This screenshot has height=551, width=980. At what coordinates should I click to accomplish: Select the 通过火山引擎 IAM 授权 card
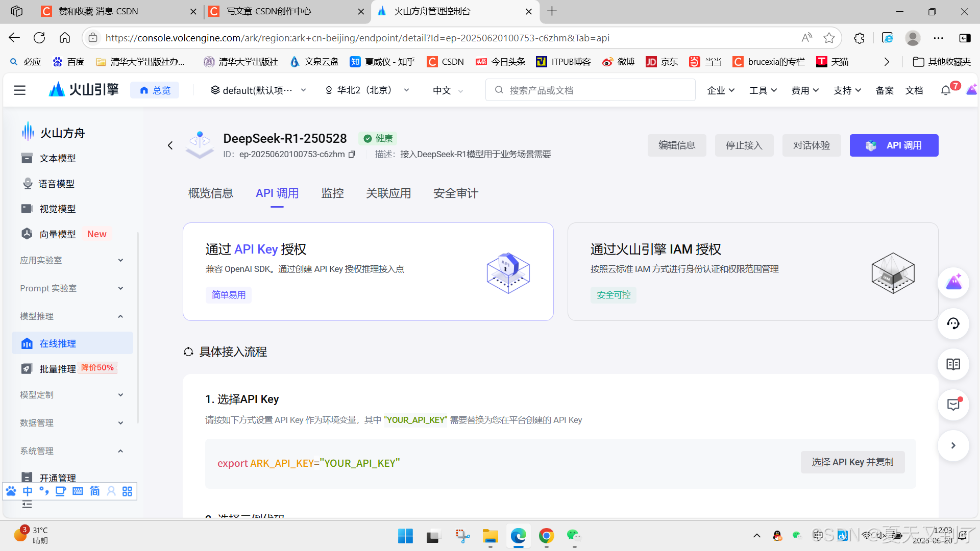752,271
